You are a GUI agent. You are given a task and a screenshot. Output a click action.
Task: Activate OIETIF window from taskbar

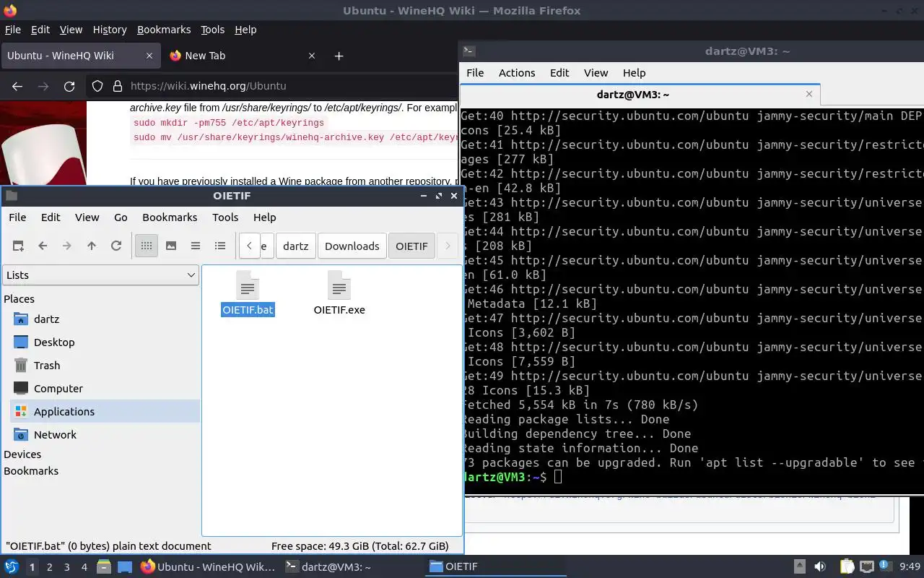pos(497,566)
